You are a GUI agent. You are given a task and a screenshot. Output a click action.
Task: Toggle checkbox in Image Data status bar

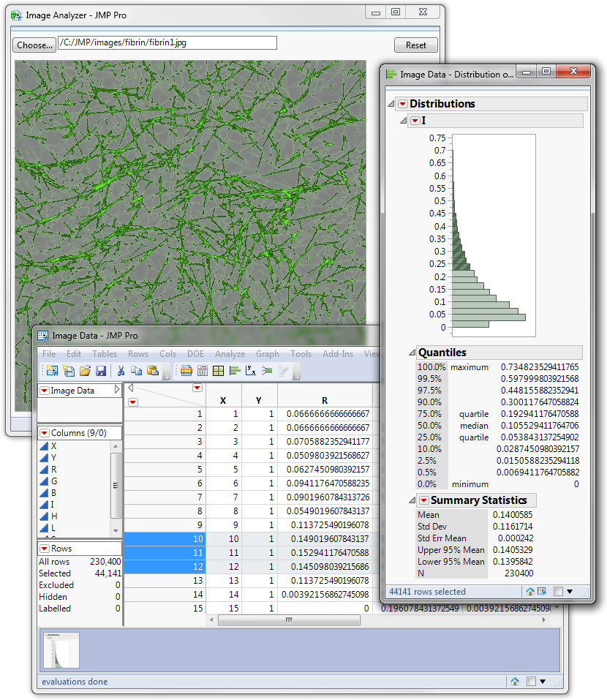coord(531,681)
